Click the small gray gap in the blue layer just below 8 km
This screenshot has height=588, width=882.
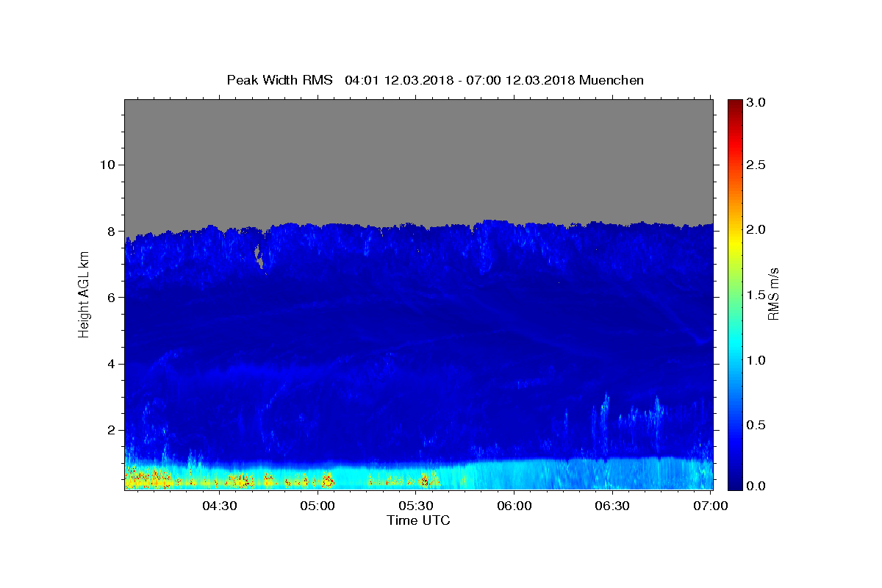[259, 257]
